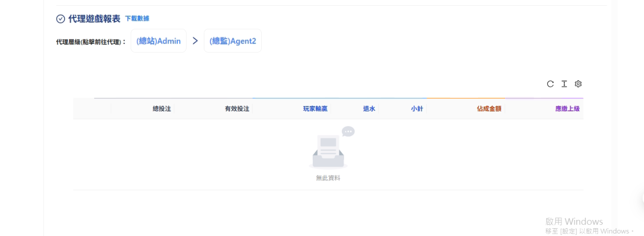
Task: Click the 佔成金額 column header
Action: click(489, 109)
